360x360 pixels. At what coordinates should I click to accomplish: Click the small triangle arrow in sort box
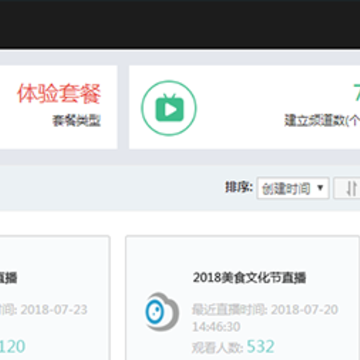pos(320,188)
